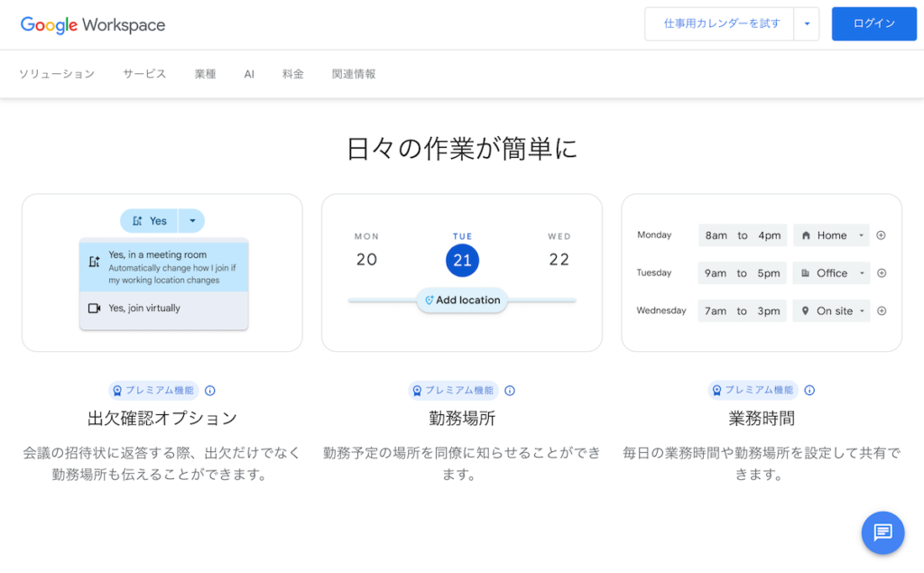Click premium badge above 業務時間
The image size is (924, 573).
[753, 390]
